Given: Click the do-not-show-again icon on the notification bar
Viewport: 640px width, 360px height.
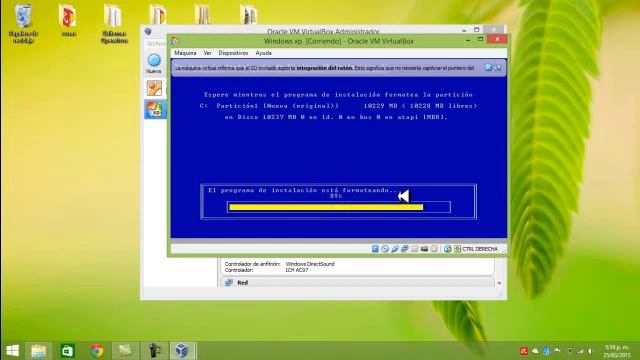Looking at the screenshot, I should 497,67.
